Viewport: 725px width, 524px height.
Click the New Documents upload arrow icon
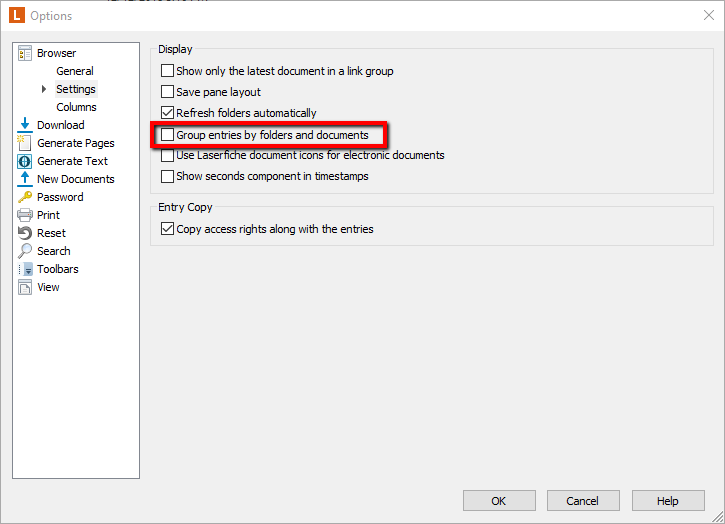[x=25, y=179]
